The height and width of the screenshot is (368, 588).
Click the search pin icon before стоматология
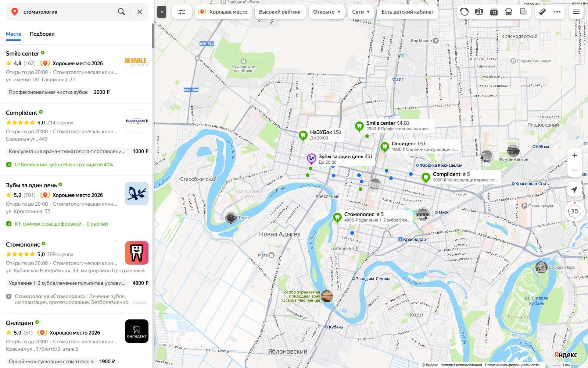(x=15, y=12)
